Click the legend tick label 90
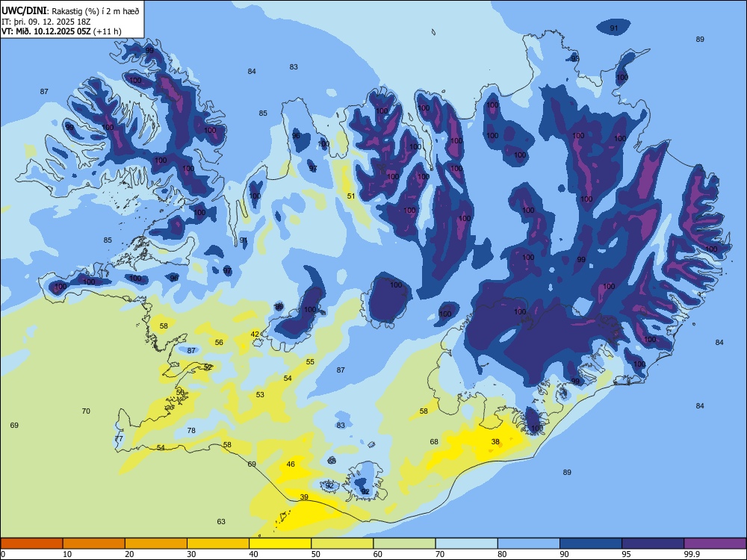The image size is (747, 560). (x=564, y=554)
